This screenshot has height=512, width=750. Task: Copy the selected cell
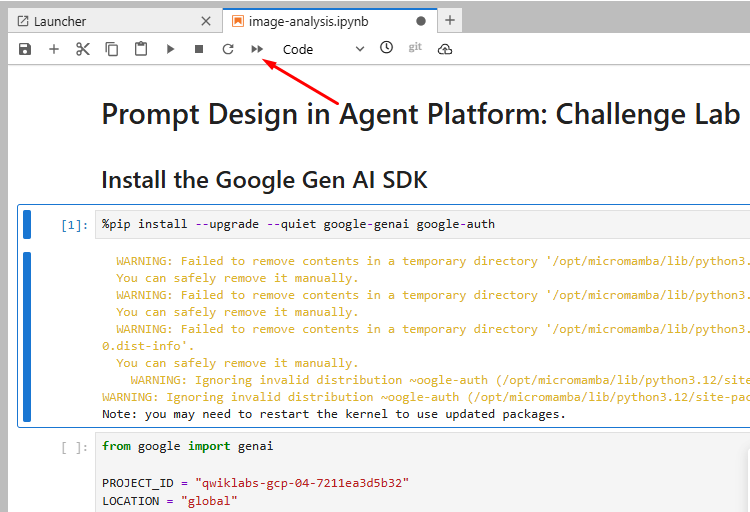(111, 49)
